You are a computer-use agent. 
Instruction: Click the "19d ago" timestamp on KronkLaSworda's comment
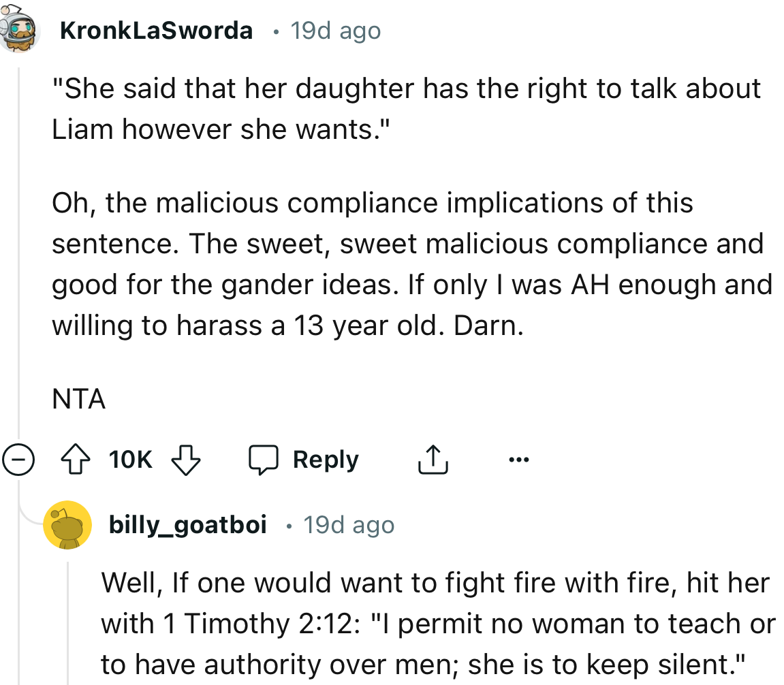335,31
